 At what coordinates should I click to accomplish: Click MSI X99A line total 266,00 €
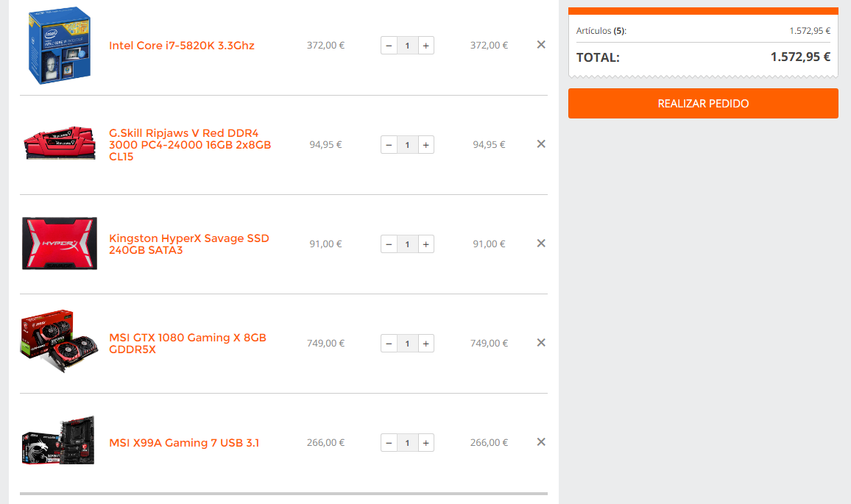click(489, 443)
